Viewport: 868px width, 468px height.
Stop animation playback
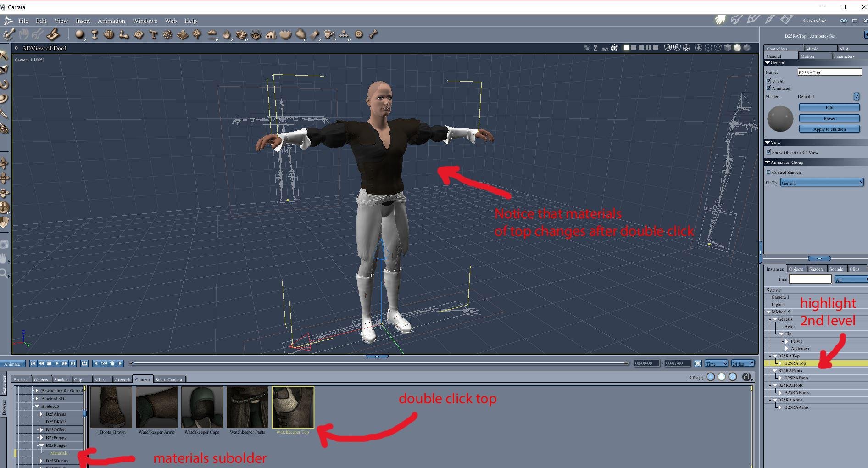49,363
